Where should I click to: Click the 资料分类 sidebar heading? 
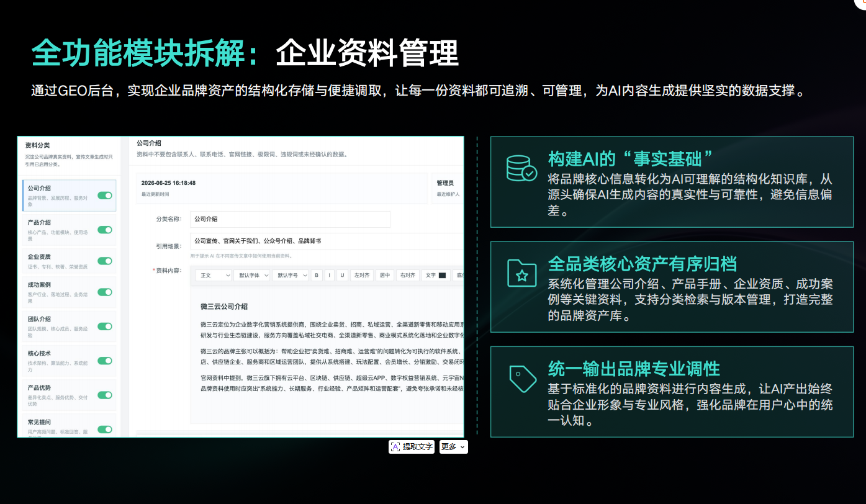(x=37, y=145)
